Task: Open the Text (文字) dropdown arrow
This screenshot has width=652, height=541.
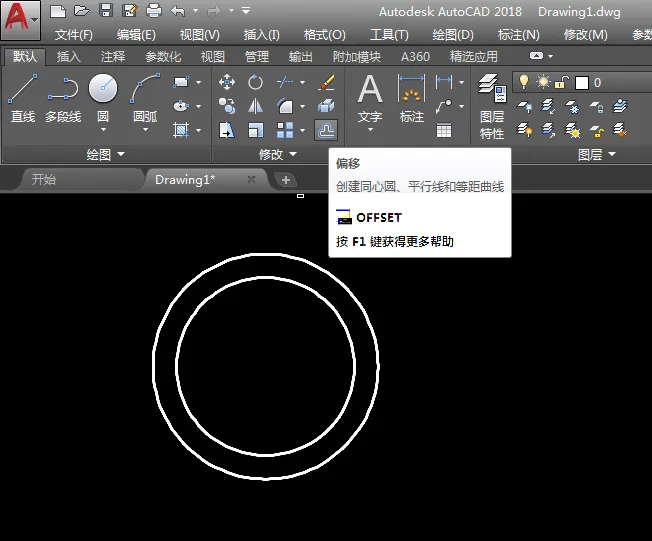Action: point(370,130)
